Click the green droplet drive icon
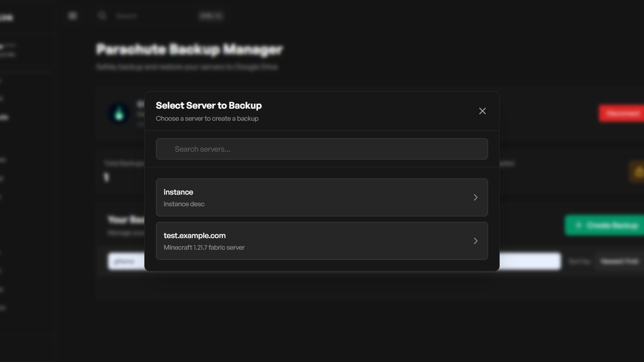The image size is (644, 362). point(119,113)
